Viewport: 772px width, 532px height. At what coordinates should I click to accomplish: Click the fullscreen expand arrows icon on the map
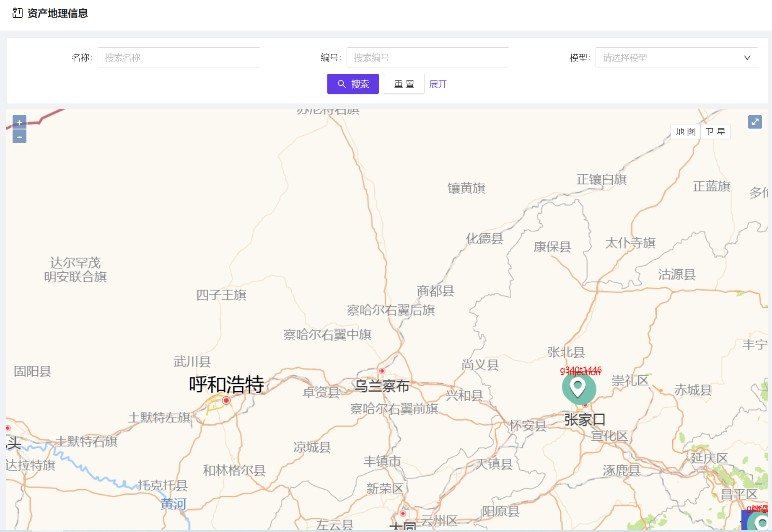(755, 121)
